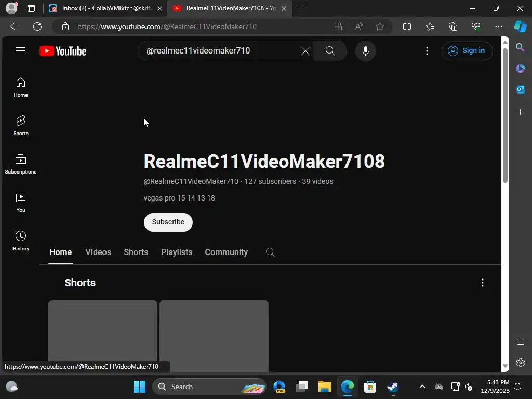532x399 pixels.
Task: Open Outlook in the Edge sidebar
Action: tap(520, 89)
